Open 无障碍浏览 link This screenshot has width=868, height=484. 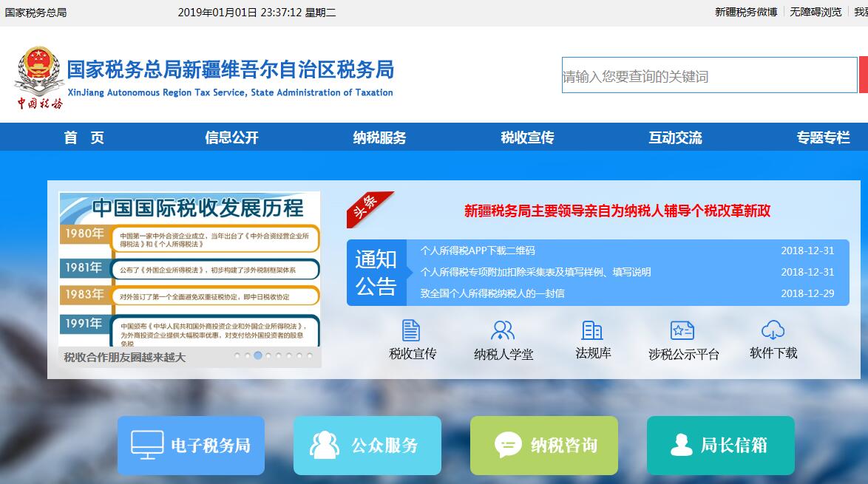coord(816,12)
